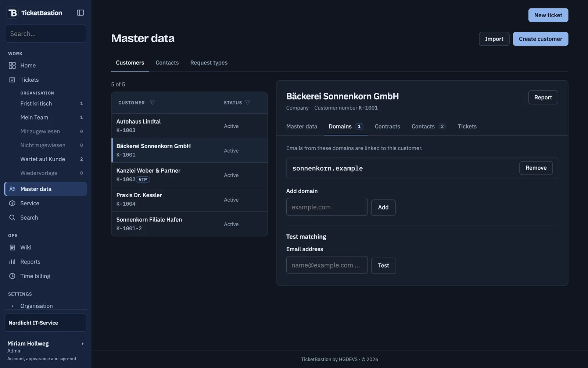Screen dimensions: 588x368
Task: Click the Master data people icon
Action: click(12, 189)
